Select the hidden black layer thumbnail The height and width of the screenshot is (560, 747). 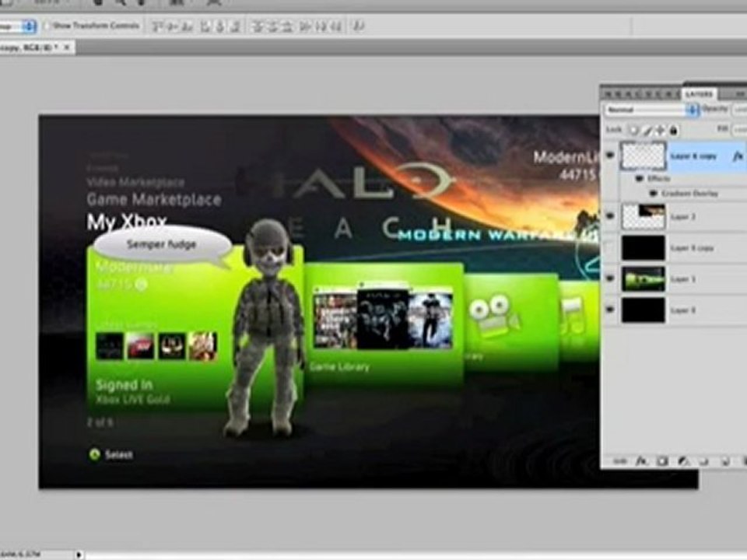[x=644, y=247]
